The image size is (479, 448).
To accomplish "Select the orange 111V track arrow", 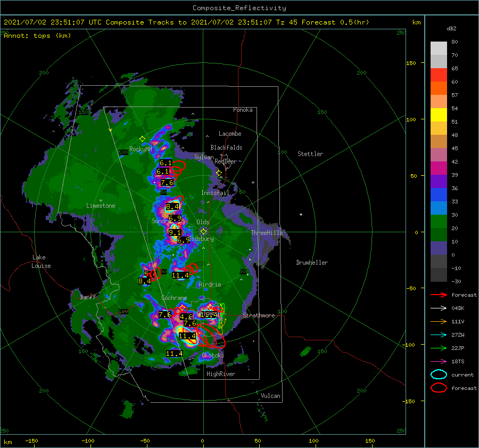I will coord(439,321).
